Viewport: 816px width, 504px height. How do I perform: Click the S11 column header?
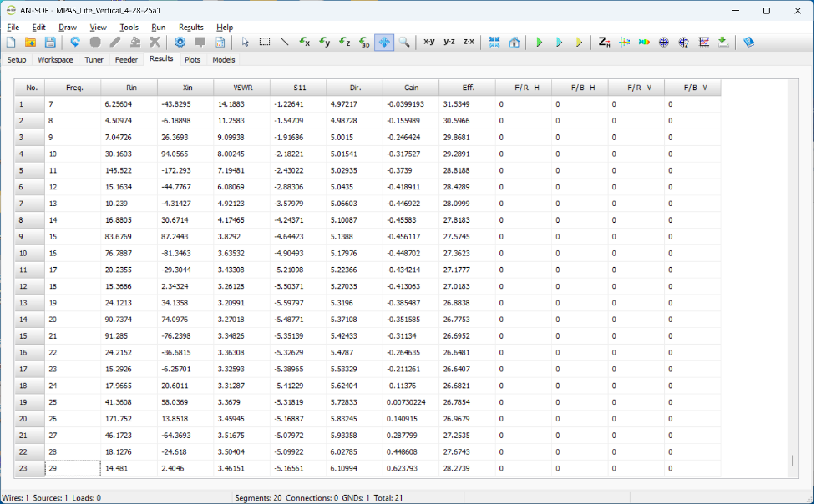click(x=299, y=88)
